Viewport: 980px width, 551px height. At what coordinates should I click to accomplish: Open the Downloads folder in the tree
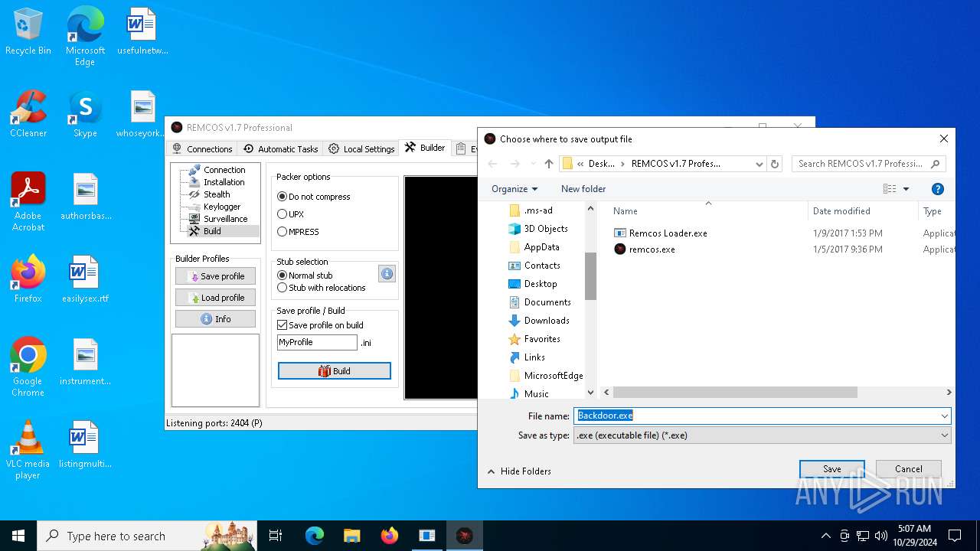(x=539, y=321)
